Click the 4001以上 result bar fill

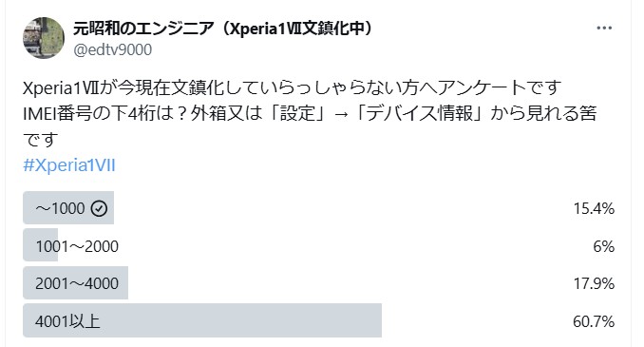tap(202, 320)
